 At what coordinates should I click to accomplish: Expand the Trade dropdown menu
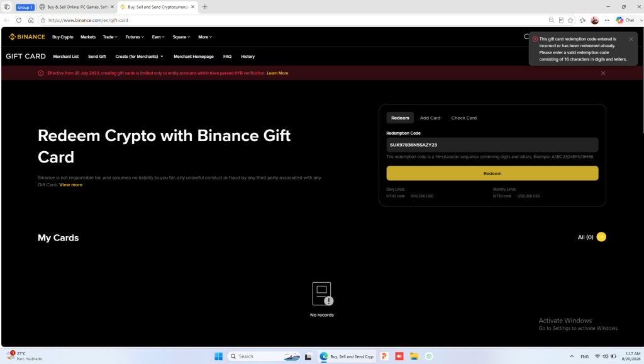tap(110, 37)
